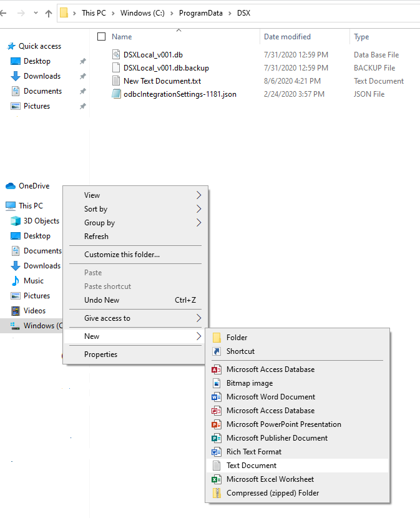This screenshot has height=518, width=420.
Task: Tick the select-all checkbox next to Name
Action: point(102,36)
